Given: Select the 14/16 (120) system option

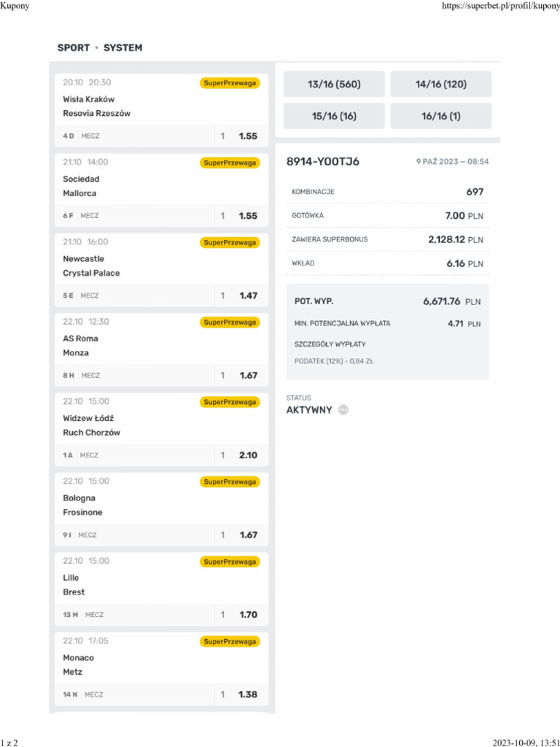Looking at the screenshot, I should click(x=440, y=85).
